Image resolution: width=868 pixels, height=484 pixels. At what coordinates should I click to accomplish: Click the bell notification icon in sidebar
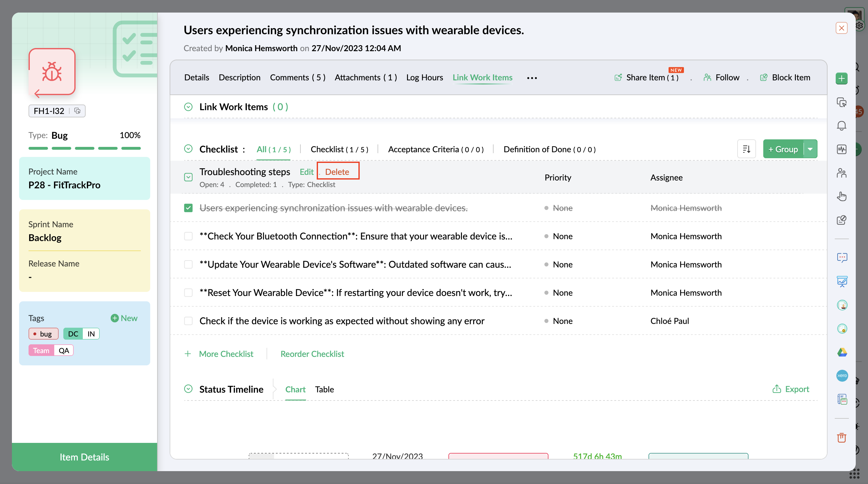tap(841, 126)
